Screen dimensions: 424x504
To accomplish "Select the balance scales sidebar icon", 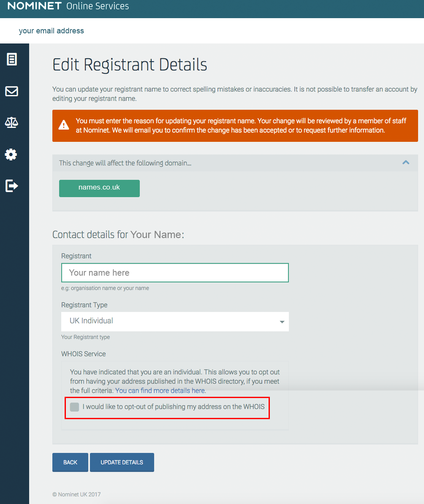I will point(11,122).
